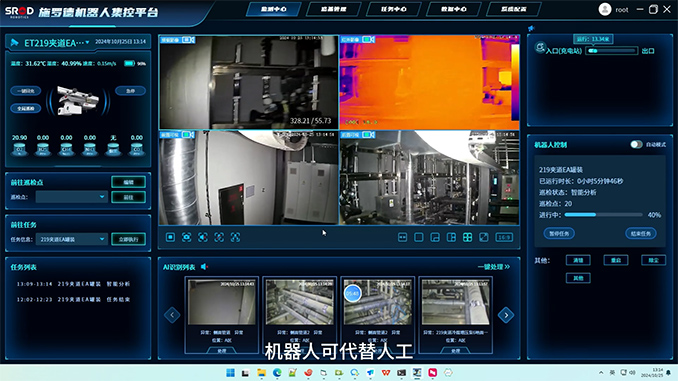Open the 系统配置 navigation tab
The image size is (678, 381).
coord(514,9)
